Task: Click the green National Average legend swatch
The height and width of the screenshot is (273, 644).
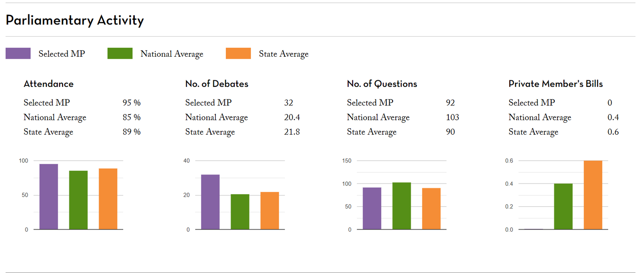Action: tap(120, 53)
